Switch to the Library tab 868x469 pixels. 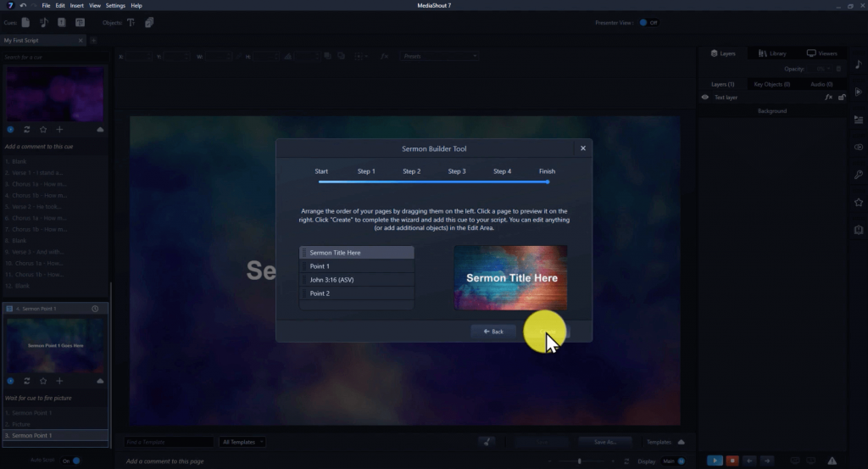tap(772, 53)
